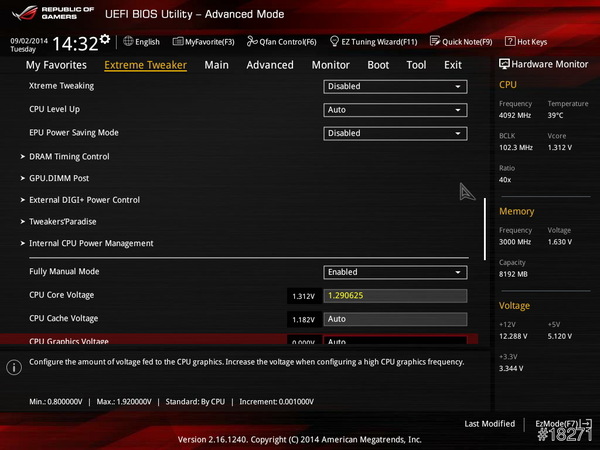Click the CPU Core Voltage input field
Screen dimensions: 600x450
pos(395,296)
